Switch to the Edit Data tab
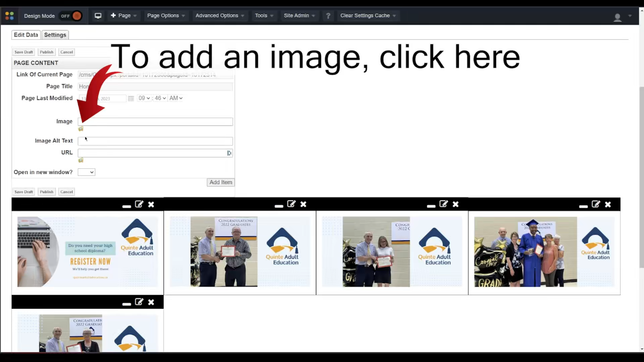The width and height of the screenshot is (644, 362). [x=26, y=35]
